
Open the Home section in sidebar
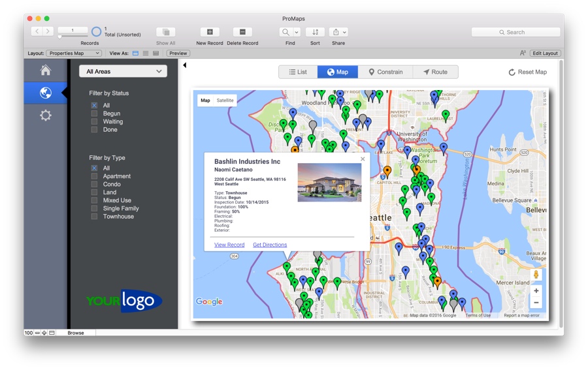45,70
